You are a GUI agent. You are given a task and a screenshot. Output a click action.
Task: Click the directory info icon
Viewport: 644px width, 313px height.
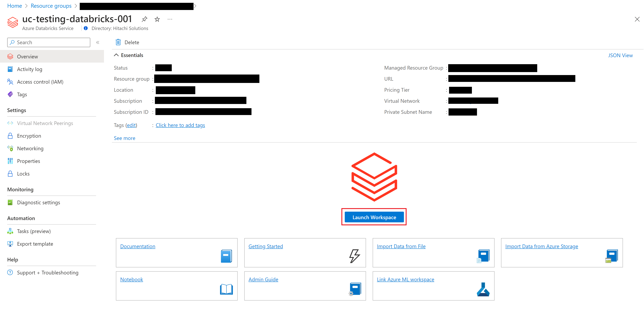click(x=86, y=28)
